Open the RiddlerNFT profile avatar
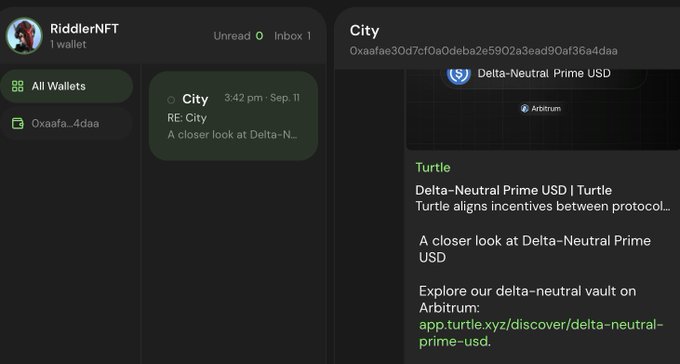 24,36
